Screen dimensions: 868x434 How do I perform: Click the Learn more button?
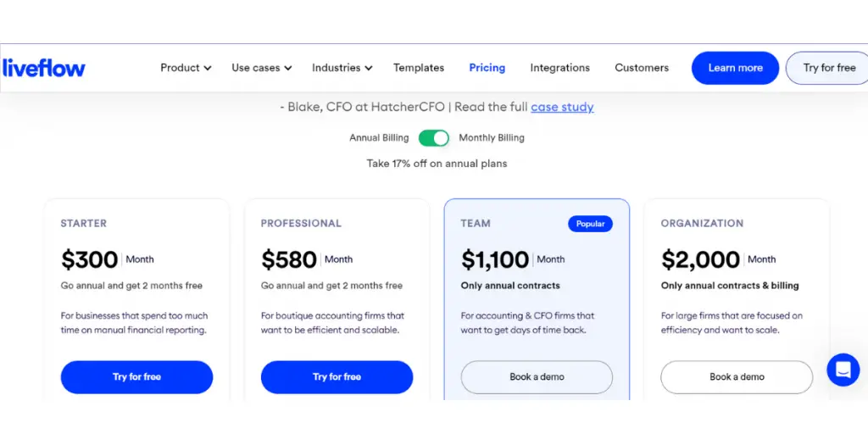[735, 68]
